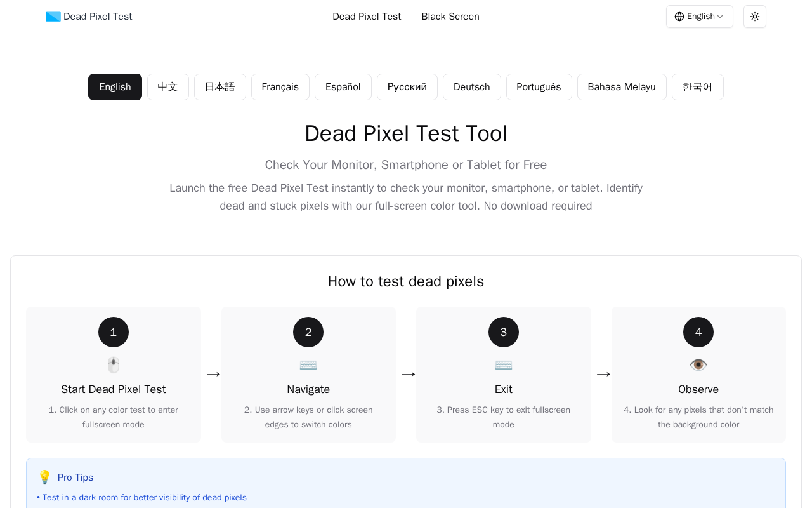Select the Deutsch language button

pyautogui.click(x=472, y=87)
